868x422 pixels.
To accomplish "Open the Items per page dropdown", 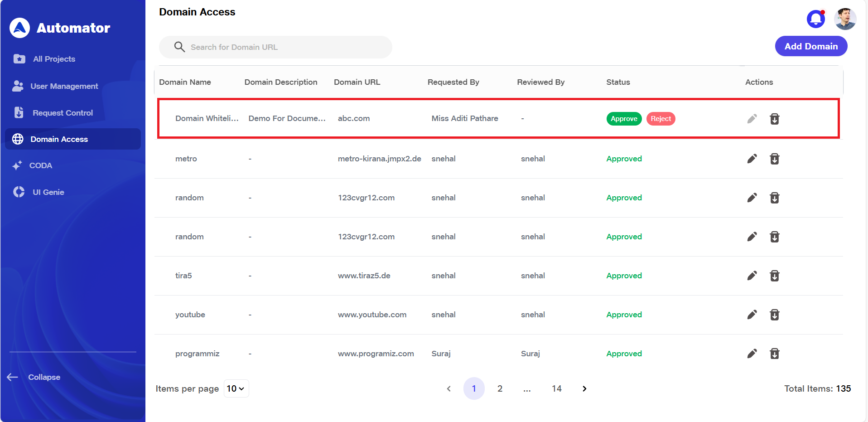I will click(x=236, y=388).
